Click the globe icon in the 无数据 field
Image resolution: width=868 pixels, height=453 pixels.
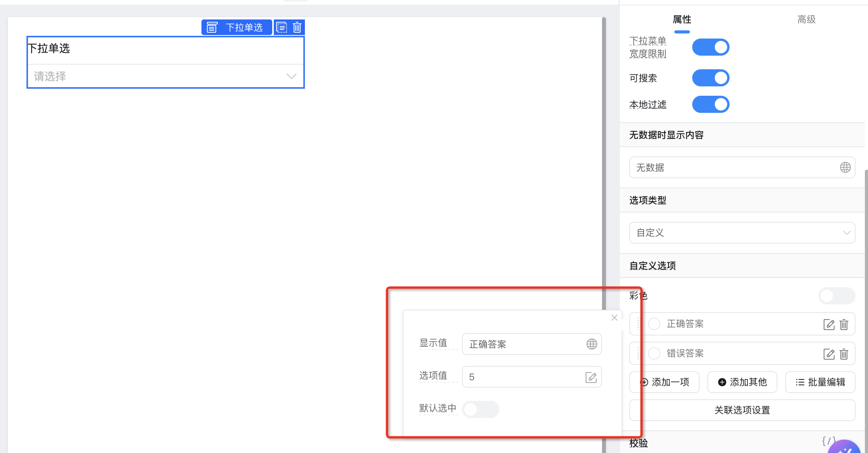(x=845, y=167)
